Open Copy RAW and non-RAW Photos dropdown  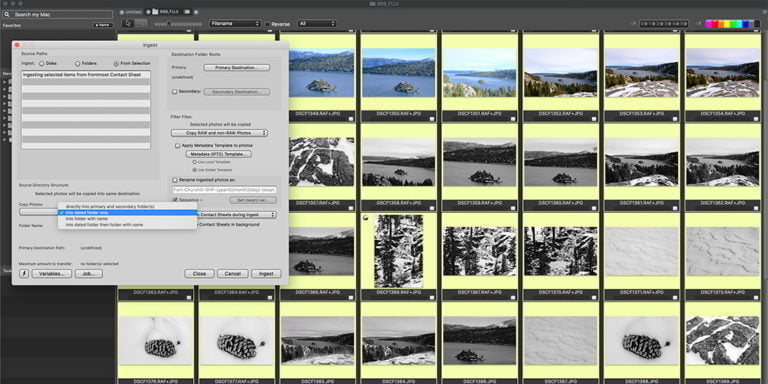(219, 133)
